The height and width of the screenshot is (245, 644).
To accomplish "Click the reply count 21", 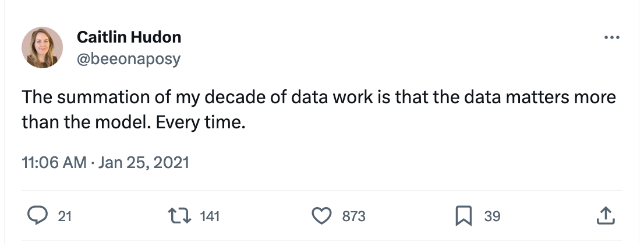I will [x=65, y=217].
